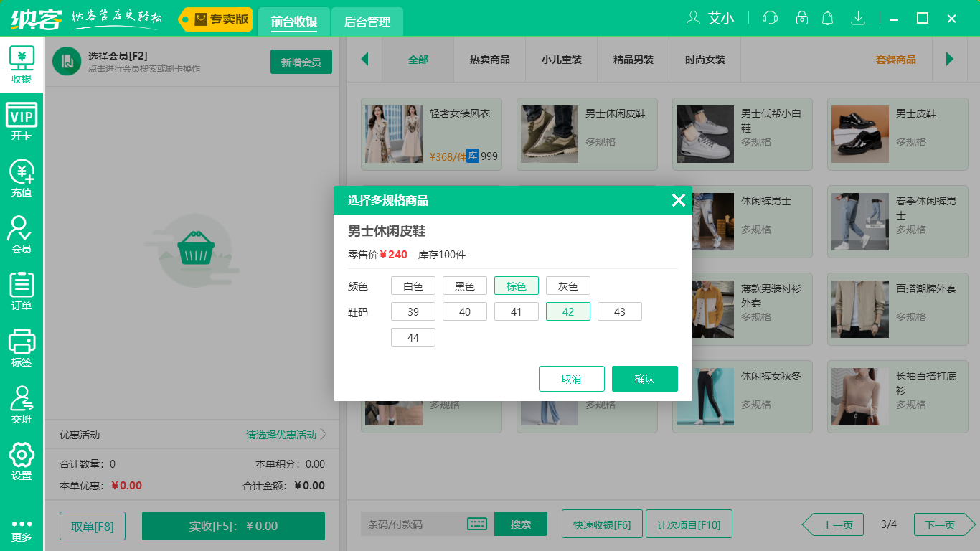Select the 热卖商品 category tab
Viewport: 980px width, 551px height.
pos(490,60)
